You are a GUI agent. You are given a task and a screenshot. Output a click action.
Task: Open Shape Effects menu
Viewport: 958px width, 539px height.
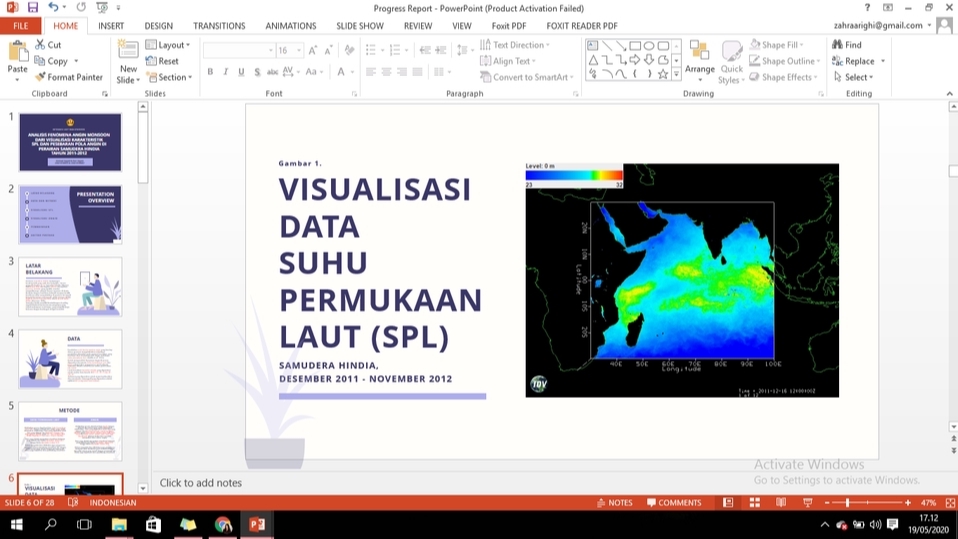pos(784,77)
